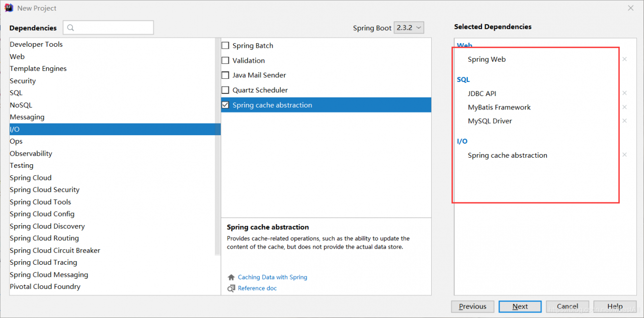Open the Spring Cloud Discovery category
The image size is (644, 318).
(112, 226)
